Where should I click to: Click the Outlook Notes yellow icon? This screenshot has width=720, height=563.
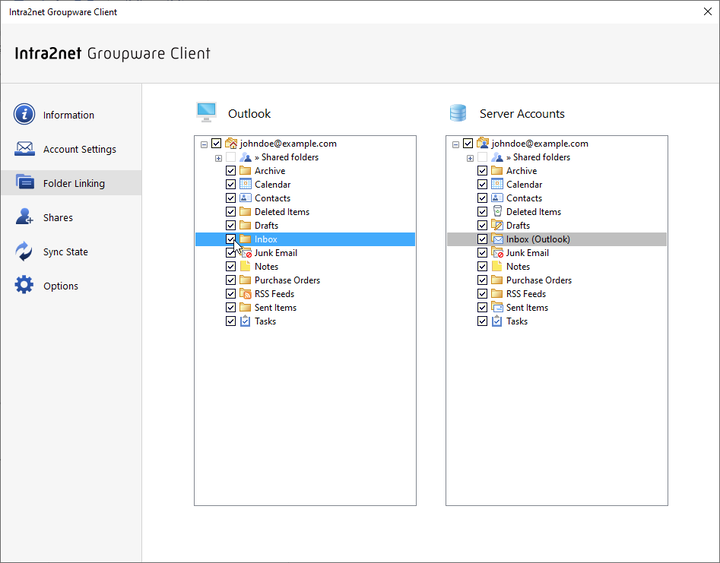tap(245, 266)
